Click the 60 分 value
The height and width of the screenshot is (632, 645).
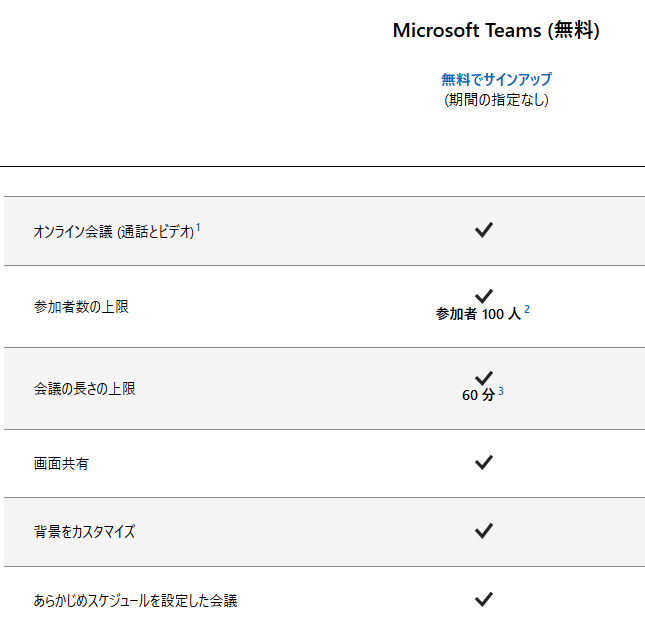(478, 395)
